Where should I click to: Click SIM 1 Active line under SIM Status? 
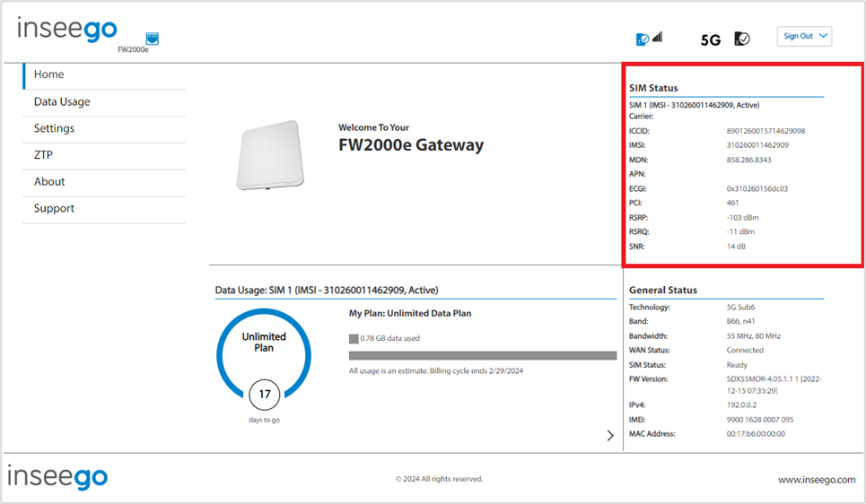tap(695, 105)
